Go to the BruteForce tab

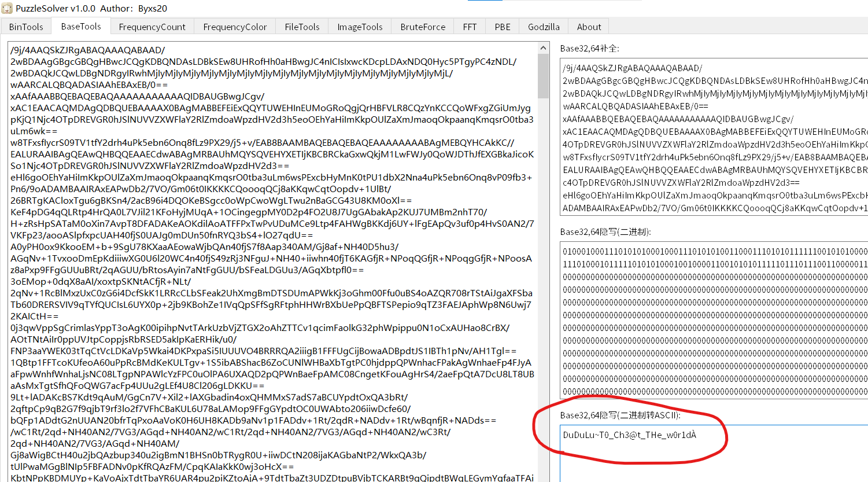click(x=423, y=27)
